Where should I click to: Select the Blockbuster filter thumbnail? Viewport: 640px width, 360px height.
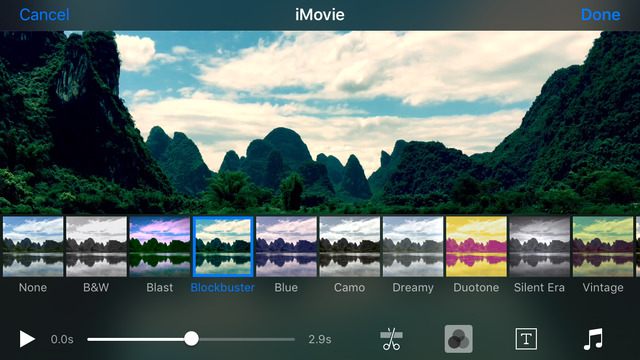(x=223, y=247)
